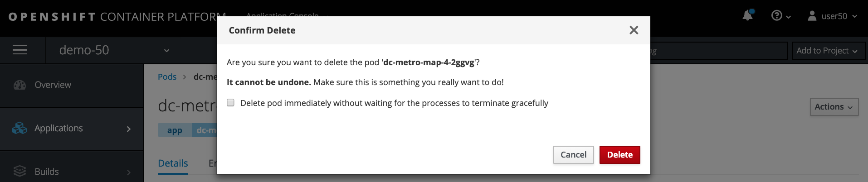Expand the Applications submenu chevron
The width and height of the screenshot is (868, 182).
click(129, 129)
